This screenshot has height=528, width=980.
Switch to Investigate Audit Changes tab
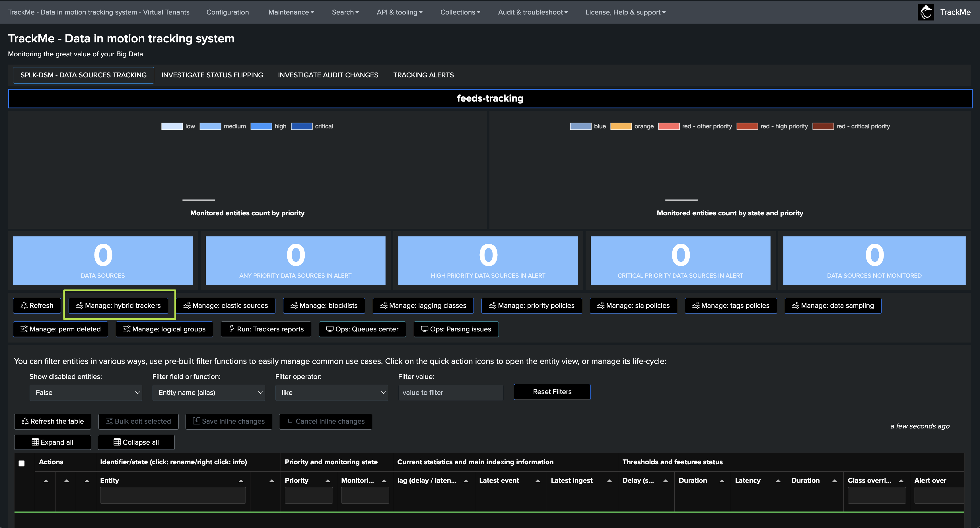(x=328, y=75)
